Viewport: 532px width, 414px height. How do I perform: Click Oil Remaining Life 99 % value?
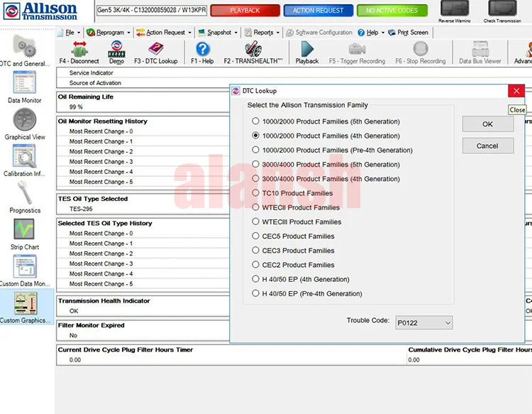tap(76, 107)
